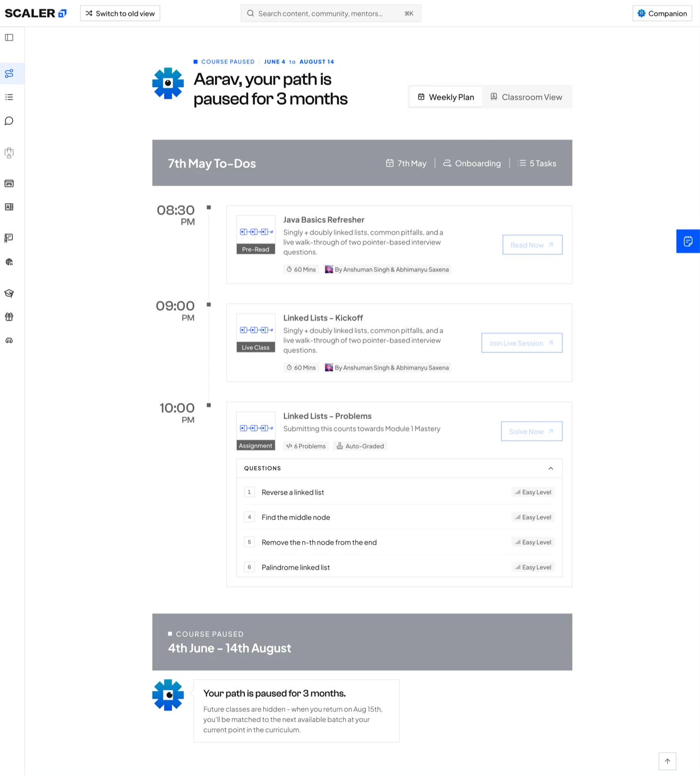Viewport: 700px width, 776px height.
Task: Open question Remove the n-th node from the end
Action: tap(399, 542)
